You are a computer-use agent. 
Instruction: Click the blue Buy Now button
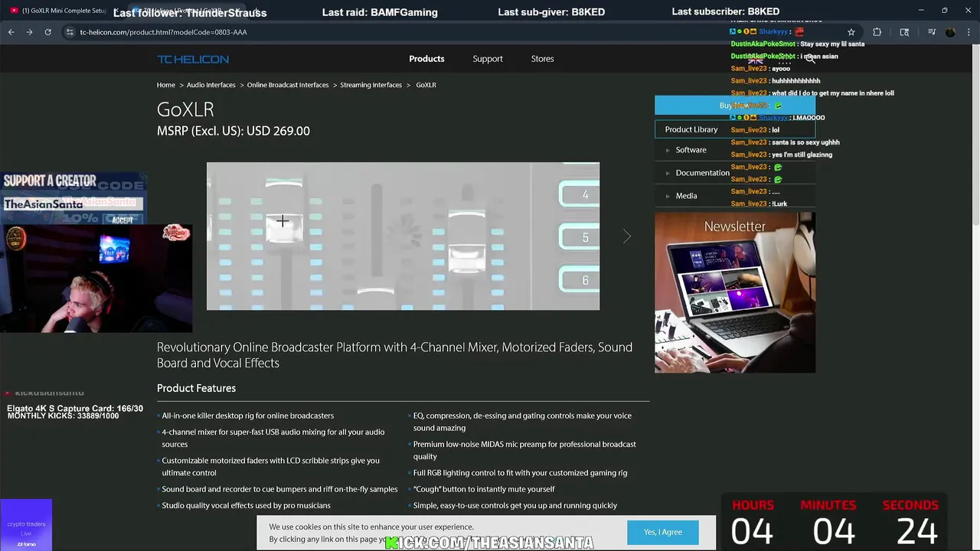click(x=734, y=106)
